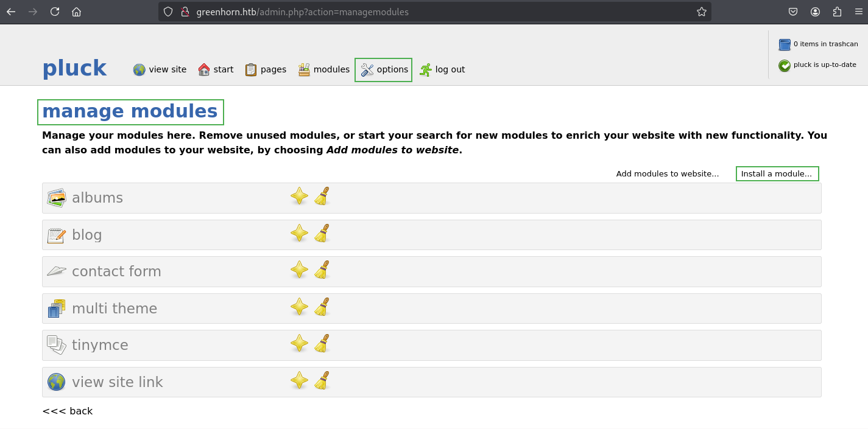Click the blog notepad icon
The width and height of the screenshot is (868, 429).
tap(57, 235)
